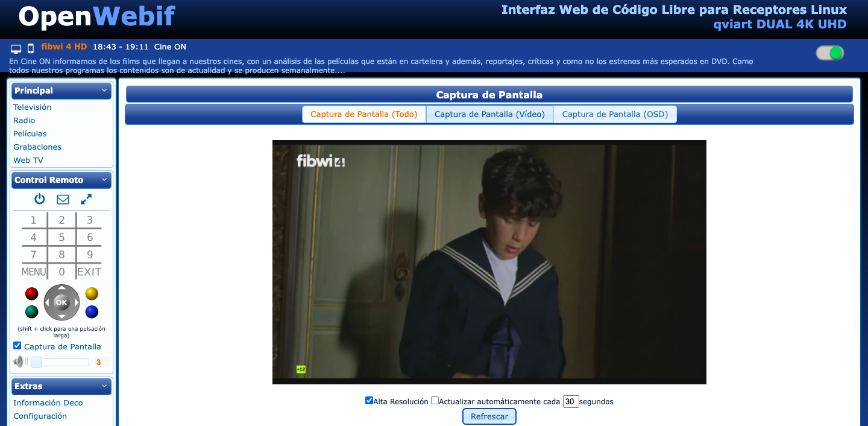Switch to Captura de Pantalla (OSD) tab

pos(615,115)
